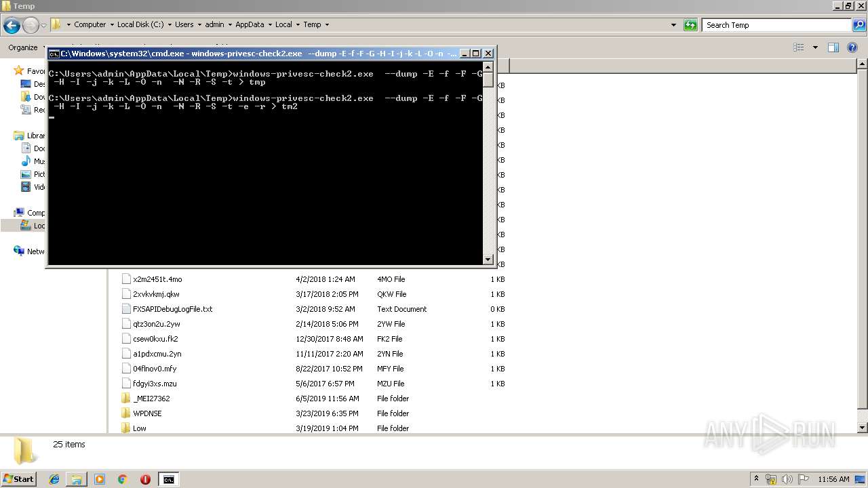The width and height of the screenshot is (868, 488).
Task: Select Local breadcrumb segment
Action: pyautogui.click(x=283, y=24)
